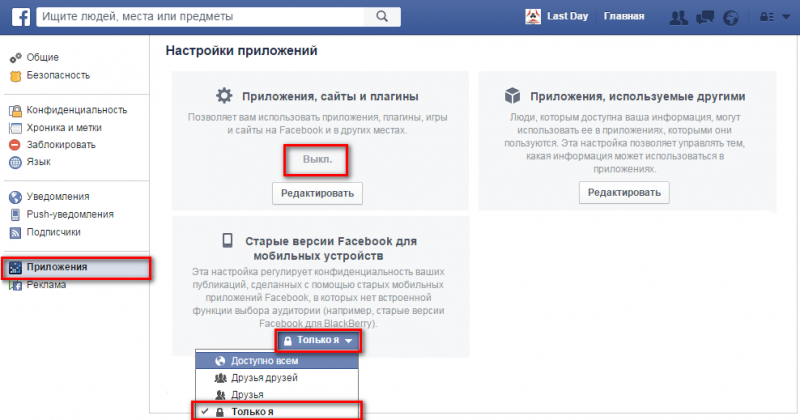Open Подписчики settings section
The image size is (800, 420).
[x=54, y=232]
